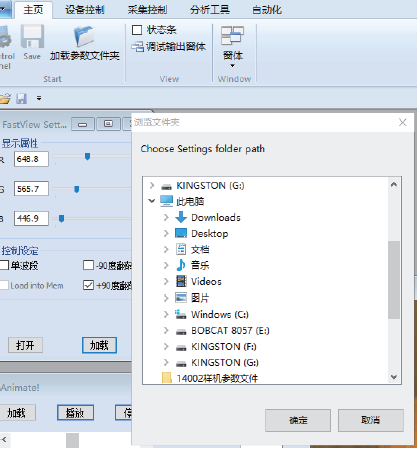Switch to the 设备控制 tab
418x450 pixels.
pyautogui.click(x=85, y=10)
